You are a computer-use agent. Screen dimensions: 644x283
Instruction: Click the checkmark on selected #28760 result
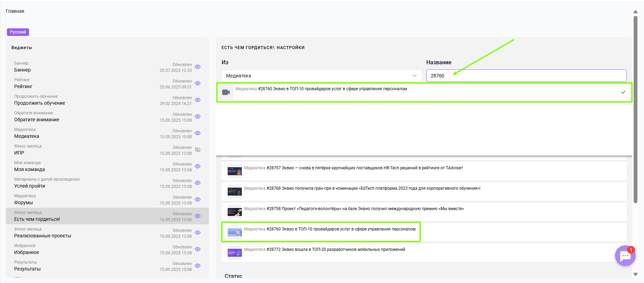(623, 92)
